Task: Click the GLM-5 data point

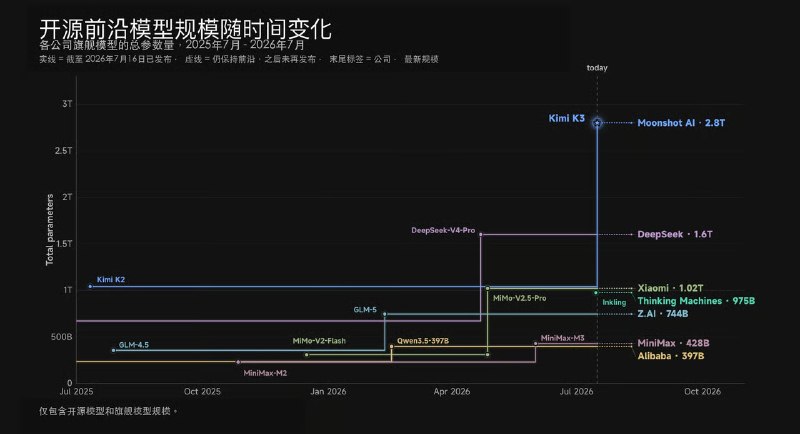Action: tap(385, 314)
